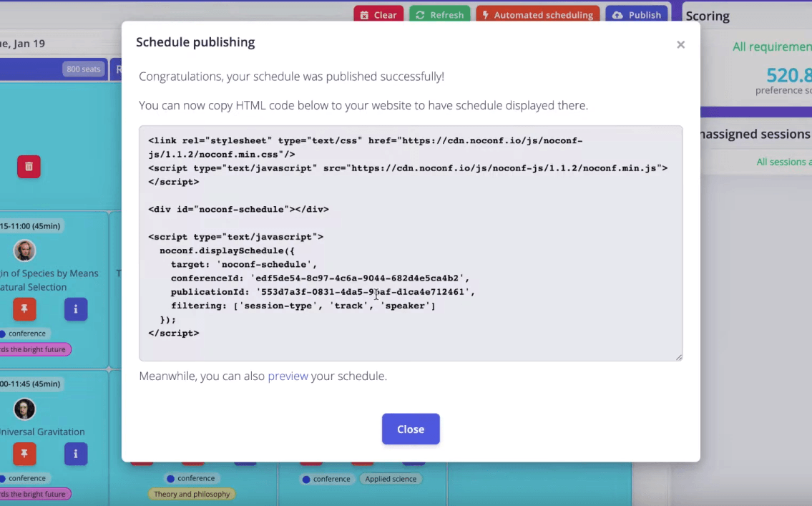The height and width of the screenshot is (506, 812).
Task: Click the Refresh button
Action: coord(440,14)
